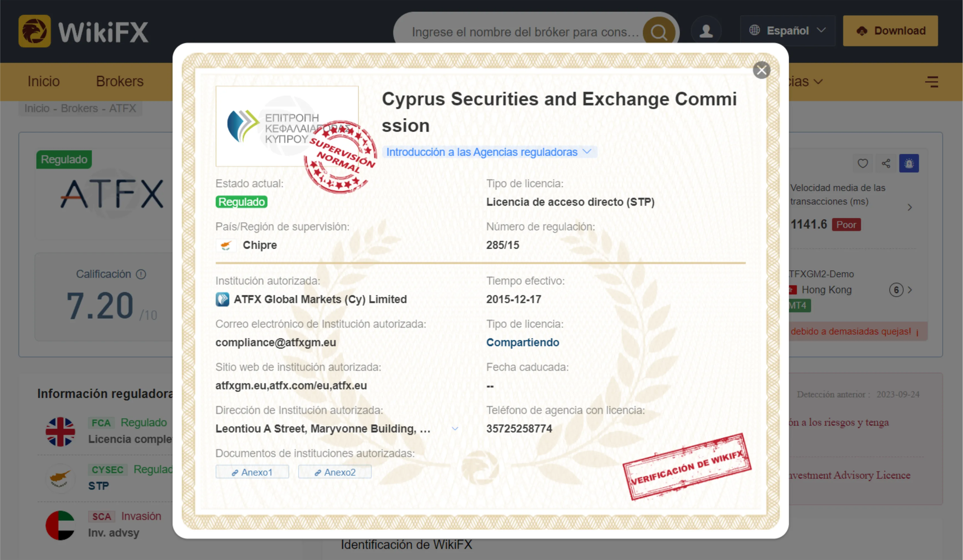The width and height of the screenshot is (963, 560).
Task: Expand Introducción a las Agencias reguladoras
Action: 490,152
